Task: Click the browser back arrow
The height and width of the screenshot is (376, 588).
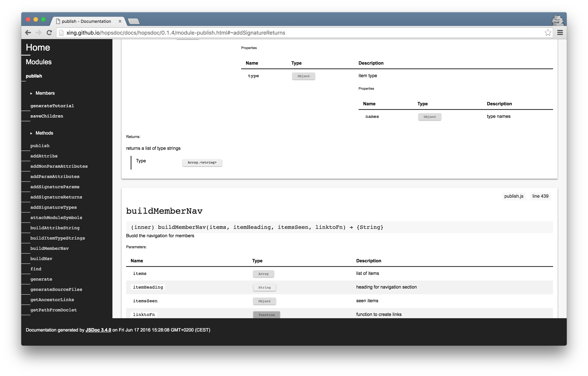Action: (x=28, y=33)
